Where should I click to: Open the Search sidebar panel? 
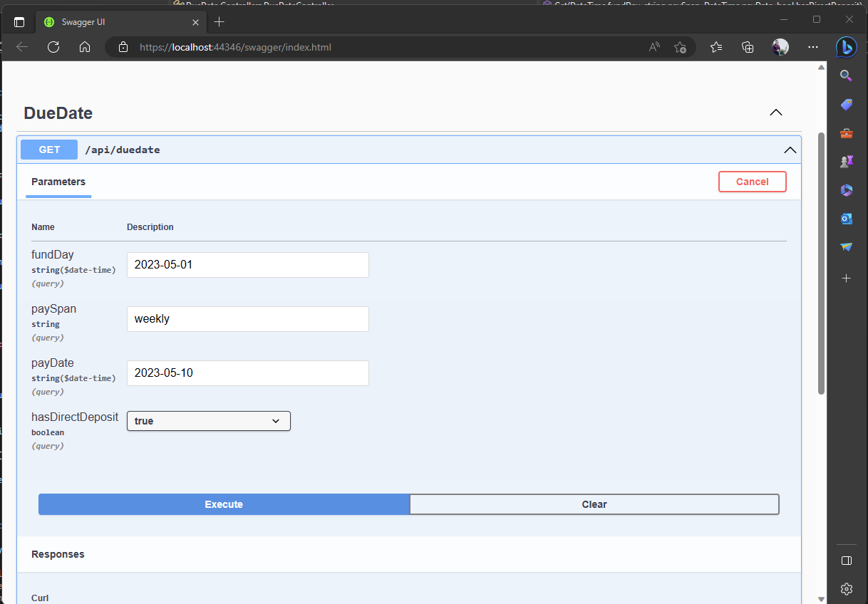846,75
